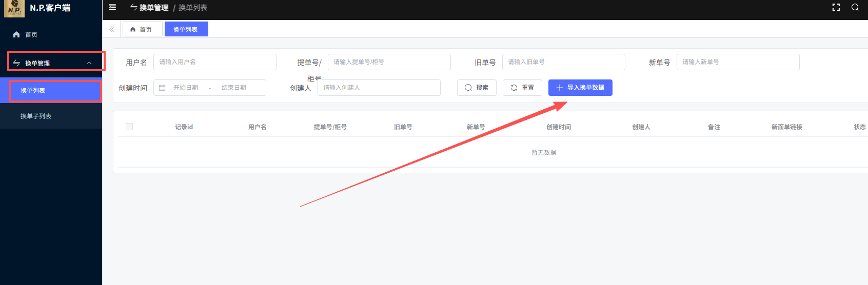
Task: Select the 换单列表 sidebar item
Action: [33, 91]
